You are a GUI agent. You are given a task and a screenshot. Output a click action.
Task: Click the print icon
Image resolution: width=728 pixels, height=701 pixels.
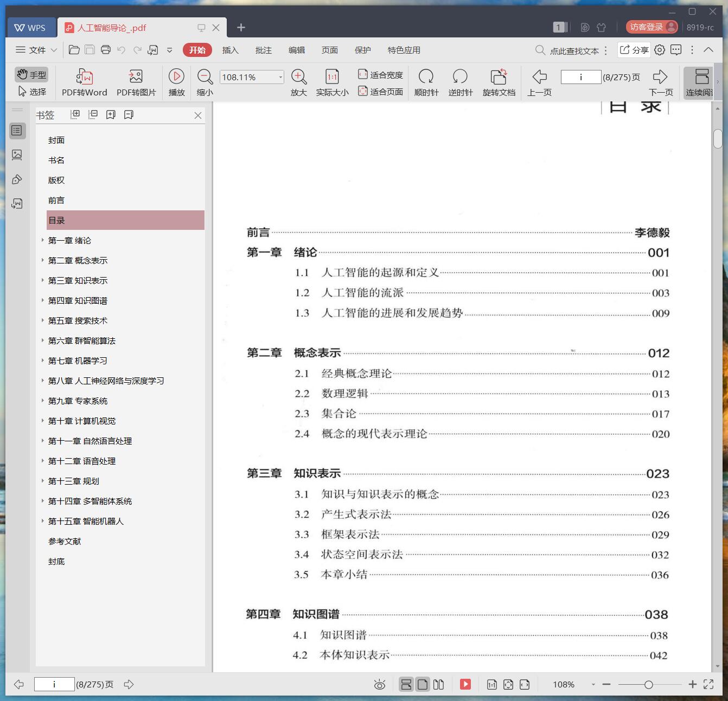pyautogui.click(x=106, y=50)
